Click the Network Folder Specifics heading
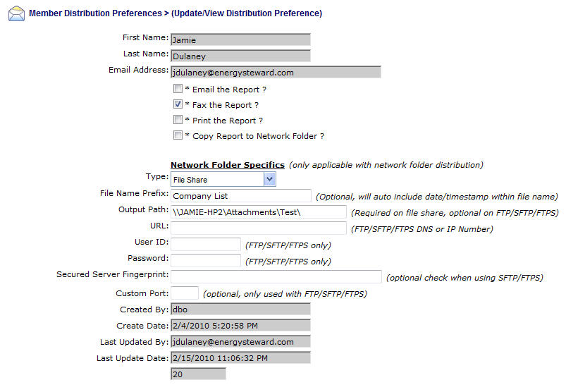The height and width of the screenshot is (392, 566). (x=228, y=165)
